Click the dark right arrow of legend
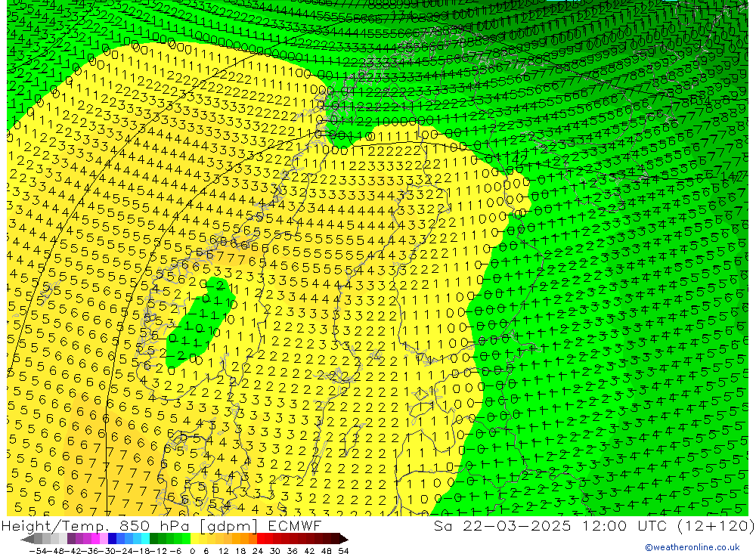Viewport: 756px width, 554px height. click(344, 539)
